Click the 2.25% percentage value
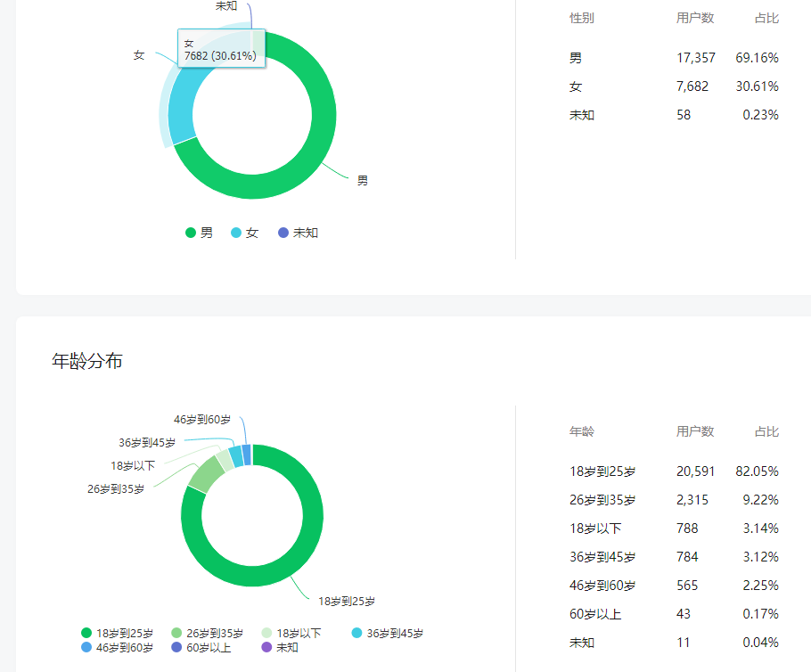 [760, 586]
